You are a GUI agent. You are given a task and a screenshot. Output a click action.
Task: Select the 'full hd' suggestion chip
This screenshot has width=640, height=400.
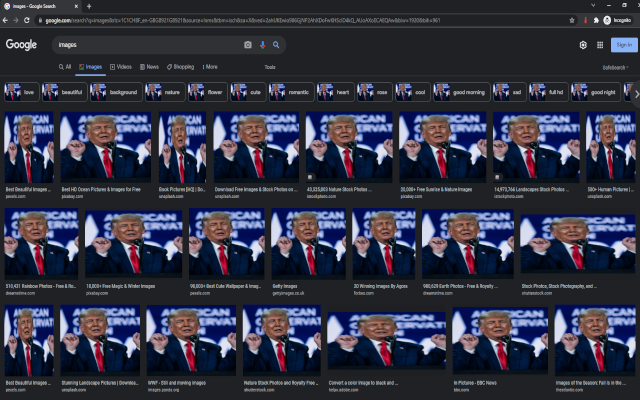(x=549, y=92)
